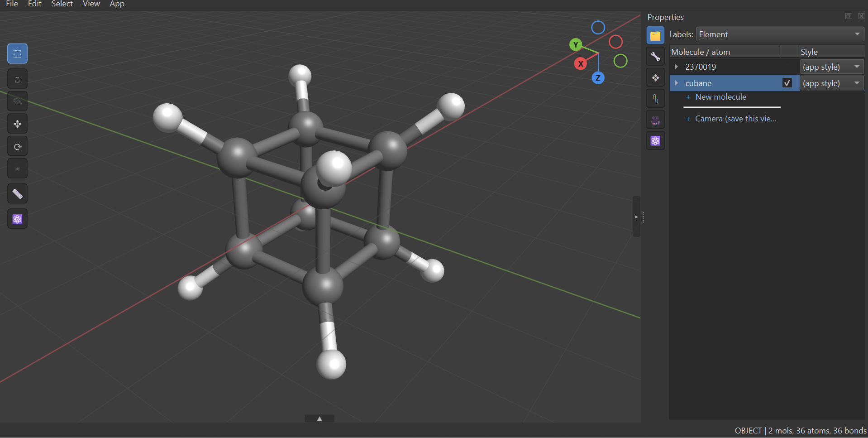Choose the pencil draw tool
The image size is (868, 438).
(x=17, y=101)
